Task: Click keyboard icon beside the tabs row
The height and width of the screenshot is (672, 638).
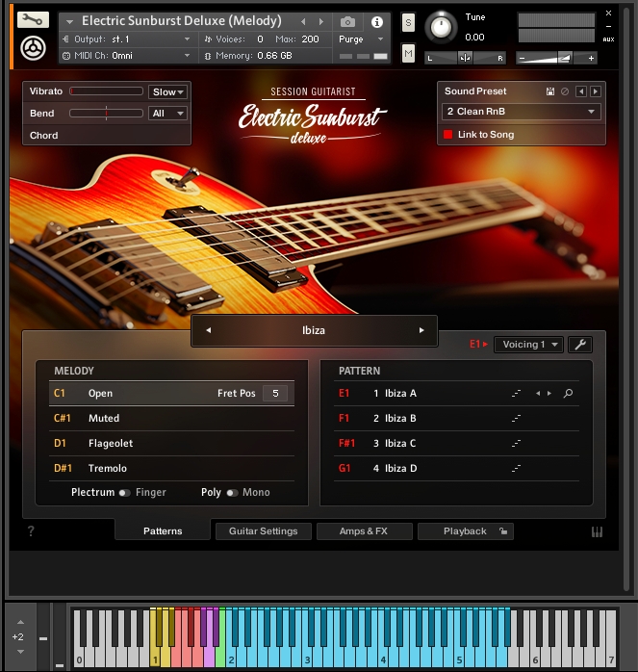Action: pyautogui.click(x=597, y=531)
